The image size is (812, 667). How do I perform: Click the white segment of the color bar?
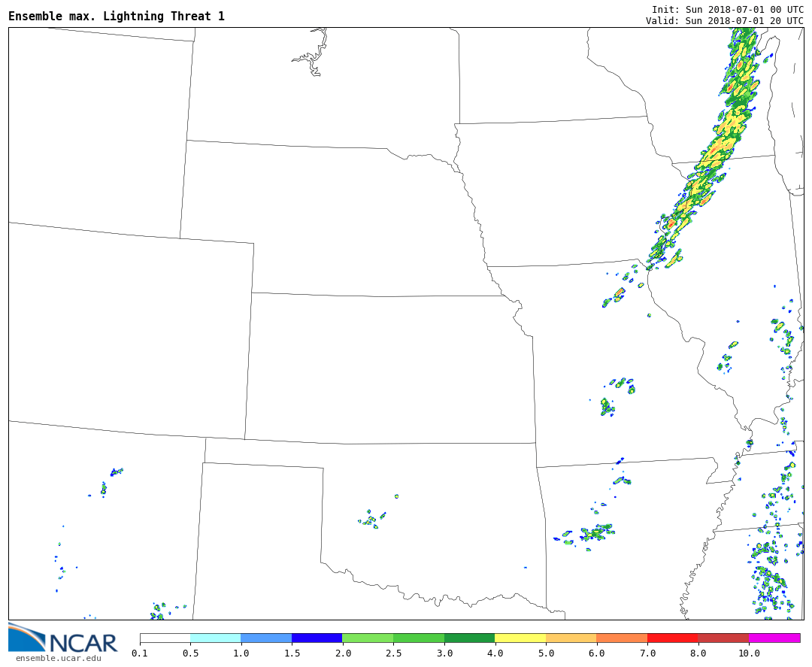pos(165,638)
